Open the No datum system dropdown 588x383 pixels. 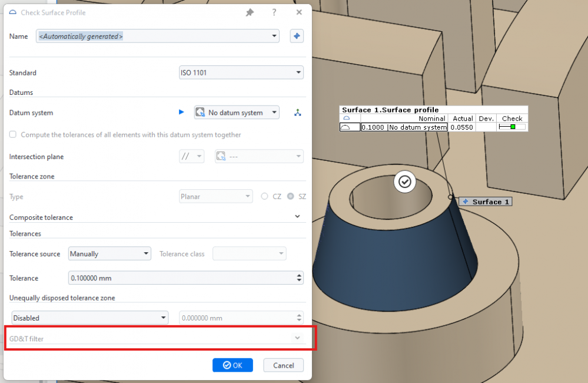[237, 113]
